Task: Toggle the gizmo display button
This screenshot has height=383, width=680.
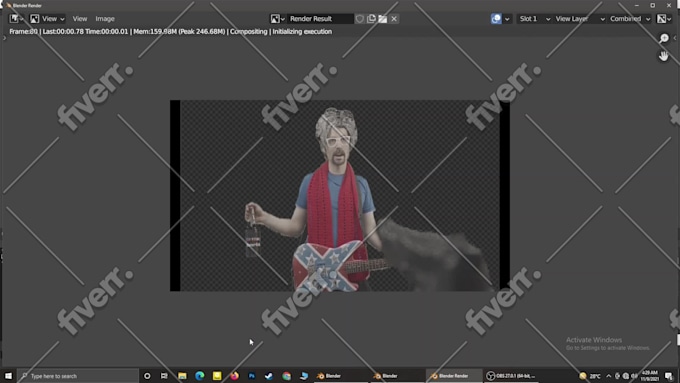Action: 496,19
